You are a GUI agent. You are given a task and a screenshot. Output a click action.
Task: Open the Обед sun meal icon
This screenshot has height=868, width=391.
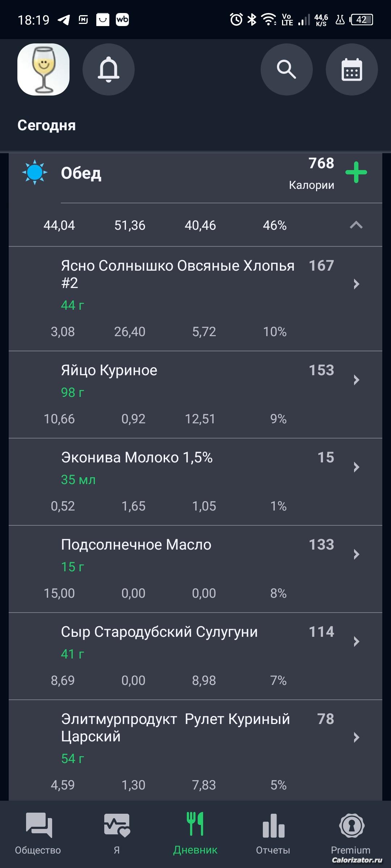35,173
